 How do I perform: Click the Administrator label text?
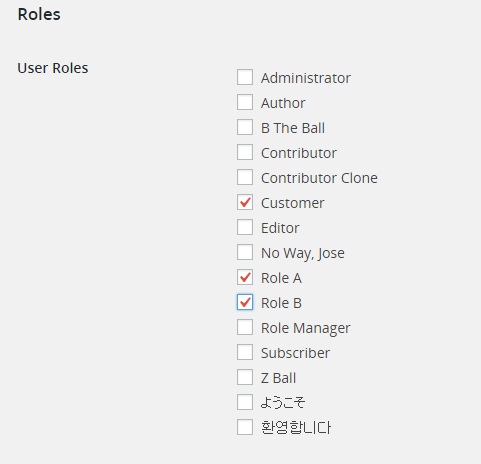306,78
